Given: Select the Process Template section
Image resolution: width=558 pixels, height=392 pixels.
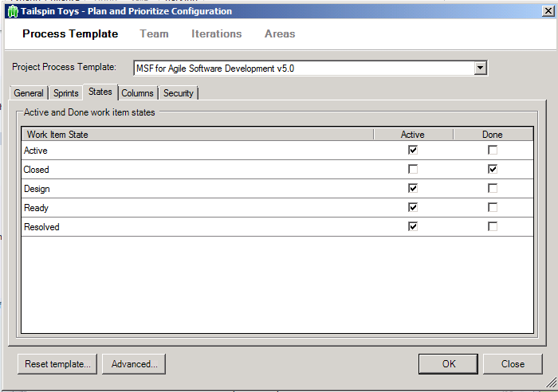Looking at the screenshot, I should pos(70,33).
